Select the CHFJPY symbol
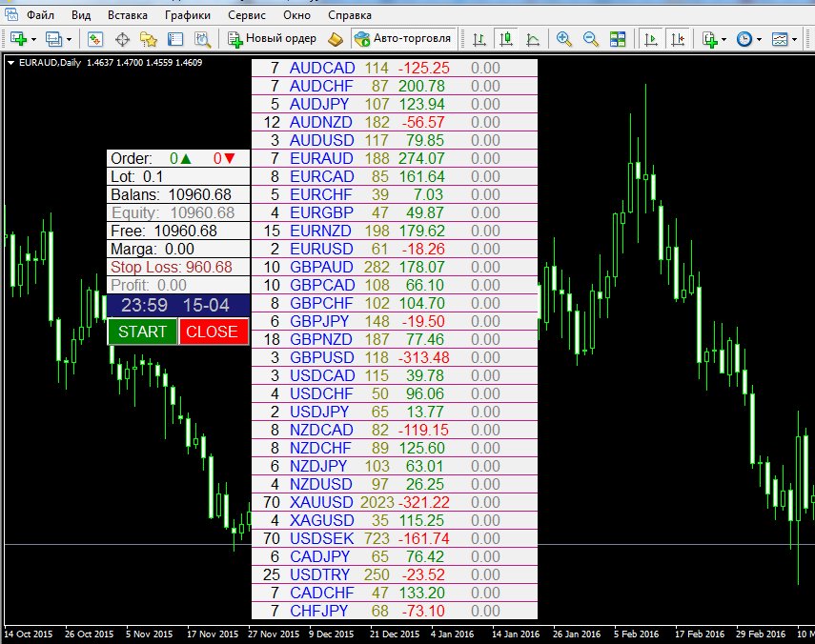815x644 pixels. click(318, 611)
